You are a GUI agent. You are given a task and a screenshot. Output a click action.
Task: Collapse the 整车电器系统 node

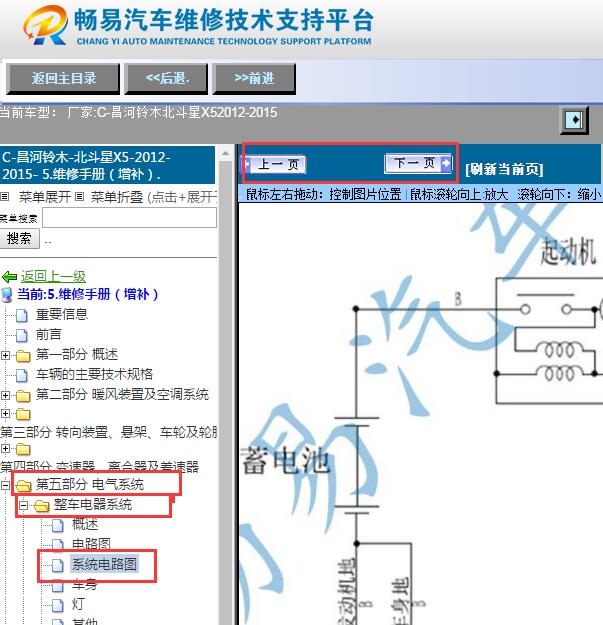24,505
